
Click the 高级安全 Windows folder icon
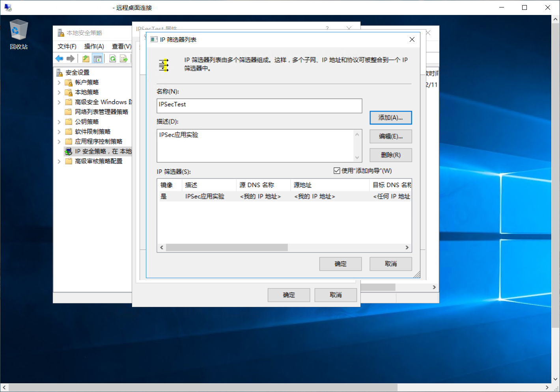(69, 102)
